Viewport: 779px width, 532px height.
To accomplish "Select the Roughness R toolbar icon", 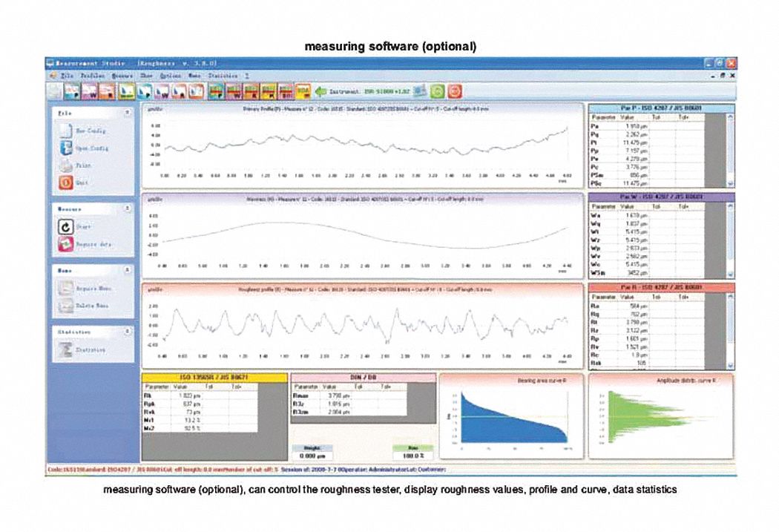I will pos(105,91).
